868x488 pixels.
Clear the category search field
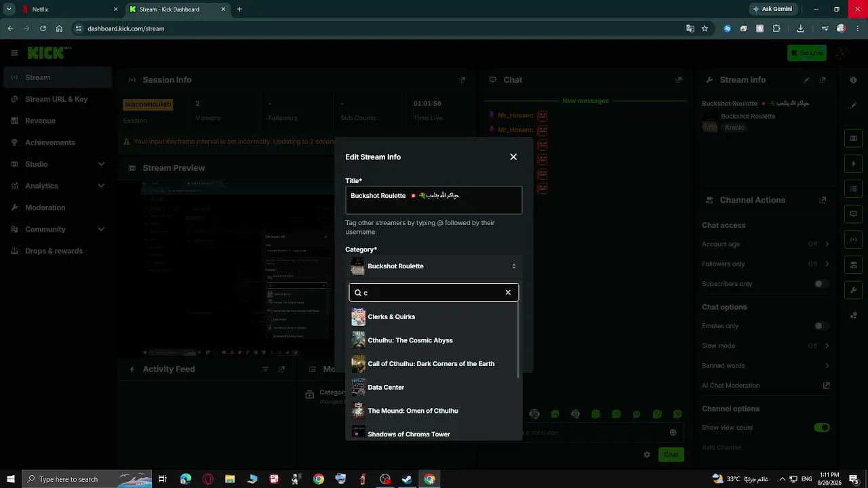pyautogui.click(x=508, y=293)
